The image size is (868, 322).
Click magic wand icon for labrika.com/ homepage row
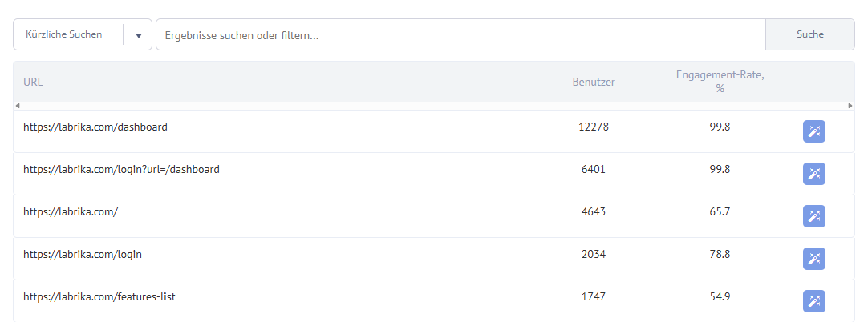click(x=813, y=216)
